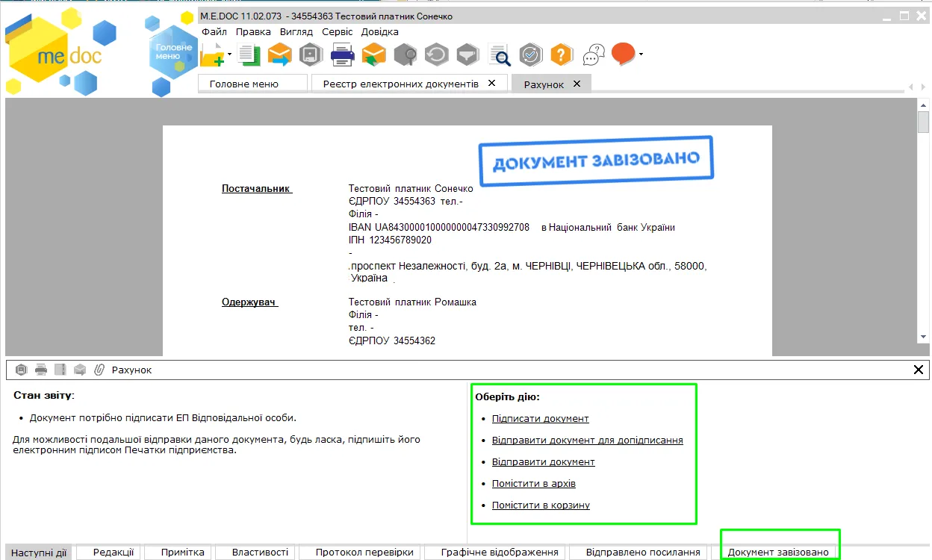Click the tab strip scroll right arrow
The image size is (932, 560).
[922, 87]
